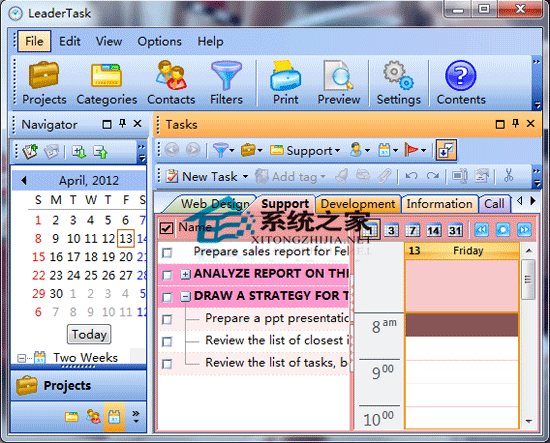Viewport: 550px width, 443px height.
Task: Click the Undo arrow icon
Action: (411, 176)
